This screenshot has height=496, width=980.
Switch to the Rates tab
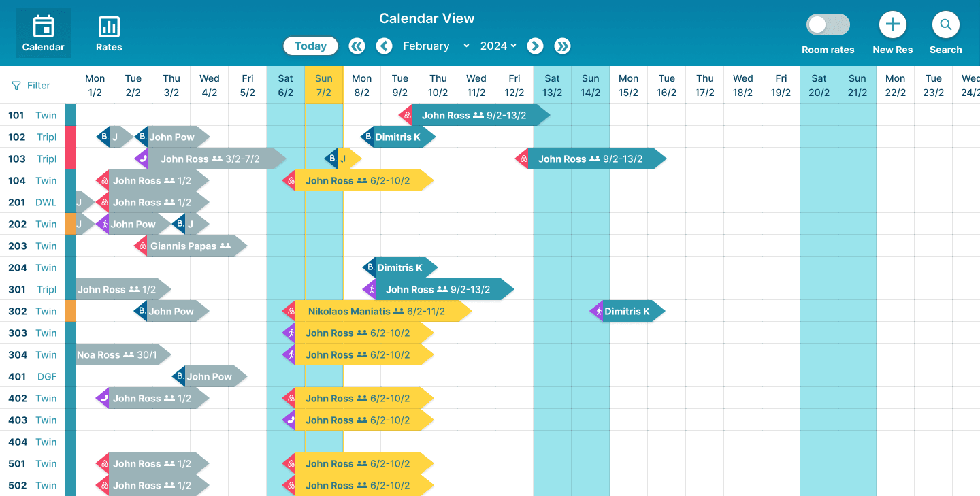(109, 33)
